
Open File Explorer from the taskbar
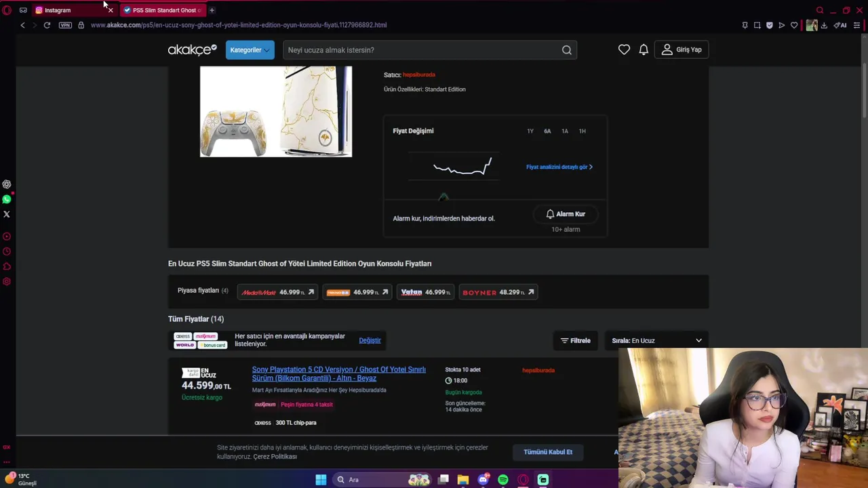click(x=463, y=480)
